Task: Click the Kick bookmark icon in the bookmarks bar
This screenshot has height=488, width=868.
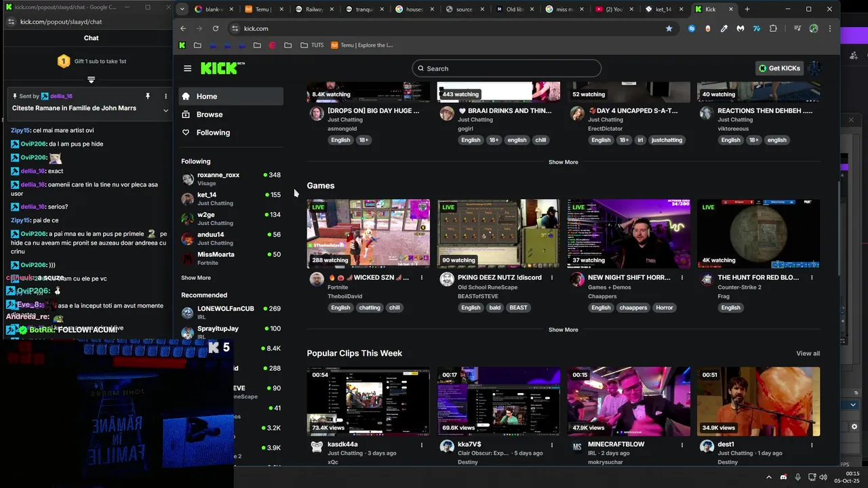Action: click(182, 45)
